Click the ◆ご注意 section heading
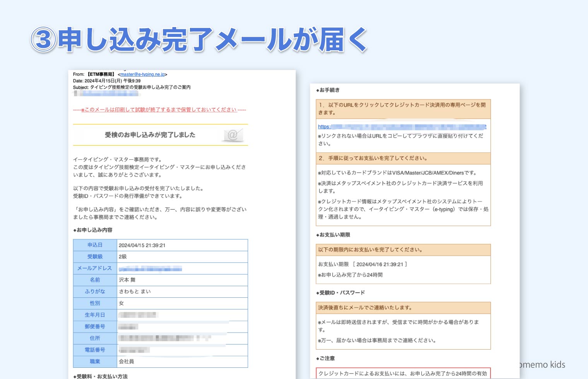588x379 pixels. pyautogui.click(x=325, y=359)
